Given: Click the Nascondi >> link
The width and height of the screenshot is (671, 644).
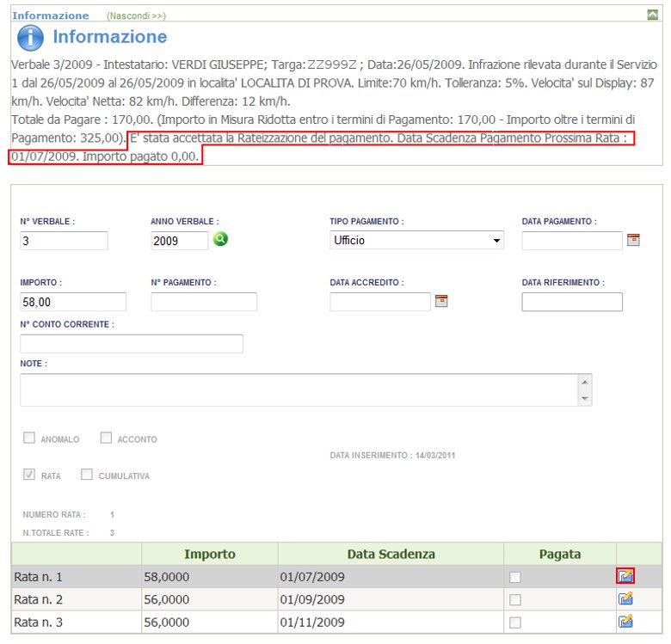Looking at the screenshot, I should point(136,15).
